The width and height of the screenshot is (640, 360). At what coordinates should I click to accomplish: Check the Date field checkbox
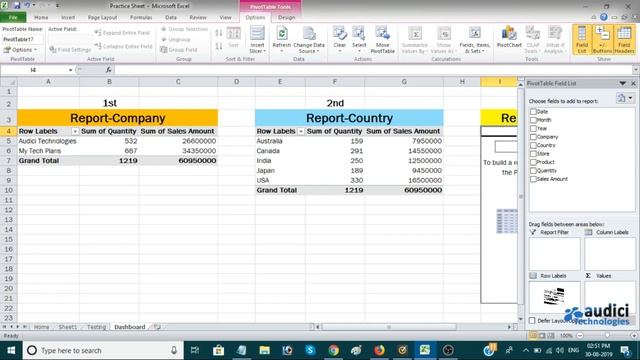533,111
